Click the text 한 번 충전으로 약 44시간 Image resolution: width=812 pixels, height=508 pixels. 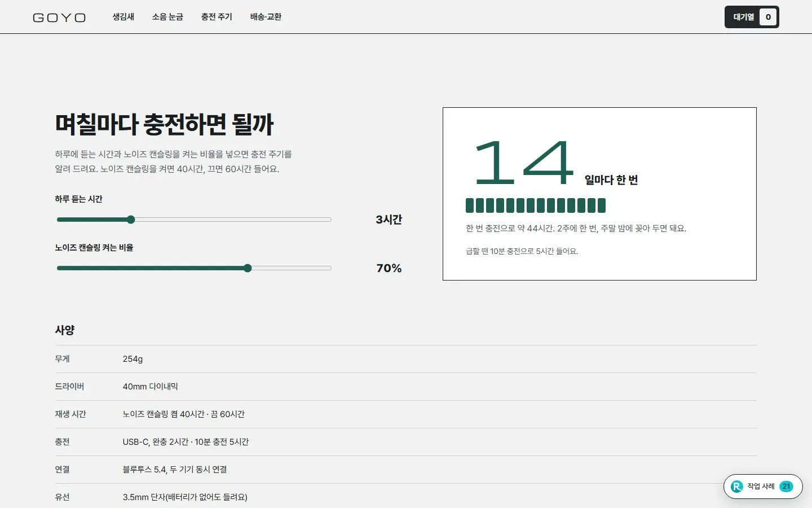point(510,229)
